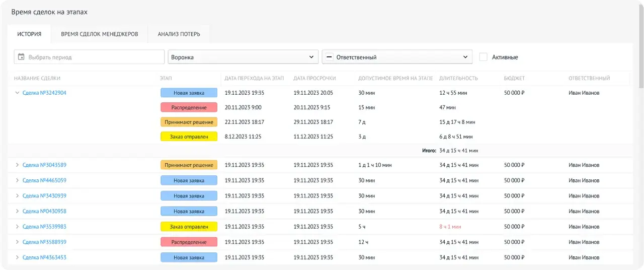Image resolution: width=644 pixels, height=270 pixels.
Task: Open the Ответственный dropdown
Action: [397, 57]
